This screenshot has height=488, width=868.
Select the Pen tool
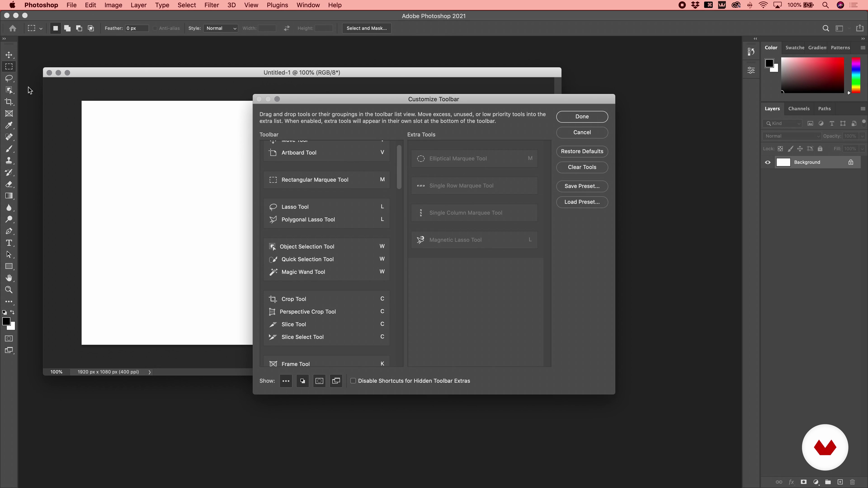point(9,231)
